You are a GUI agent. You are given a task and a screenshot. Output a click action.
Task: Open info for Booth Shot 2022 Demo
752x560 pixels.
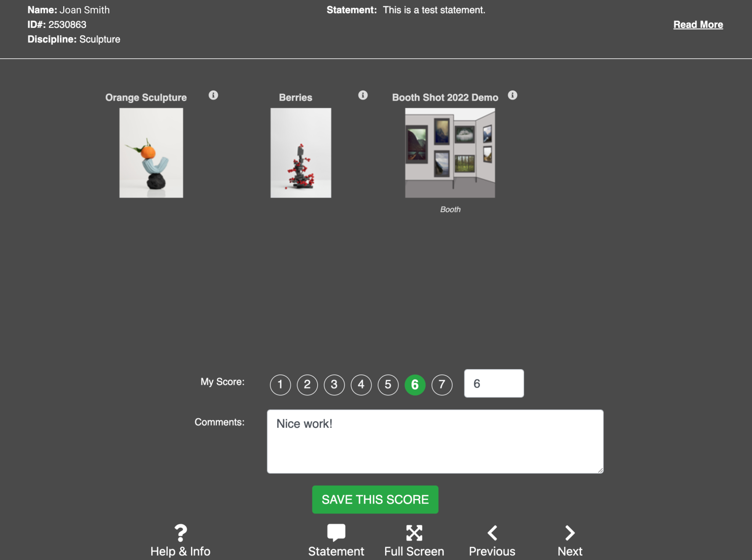coord(513,95)
